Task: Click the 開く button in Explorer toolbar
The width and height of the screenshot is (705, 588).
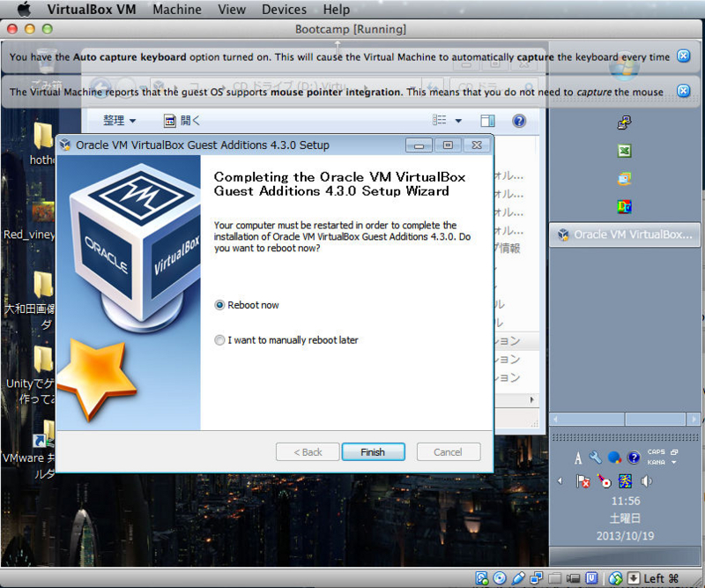Action: pyautogui.click(x=182, y=121)
